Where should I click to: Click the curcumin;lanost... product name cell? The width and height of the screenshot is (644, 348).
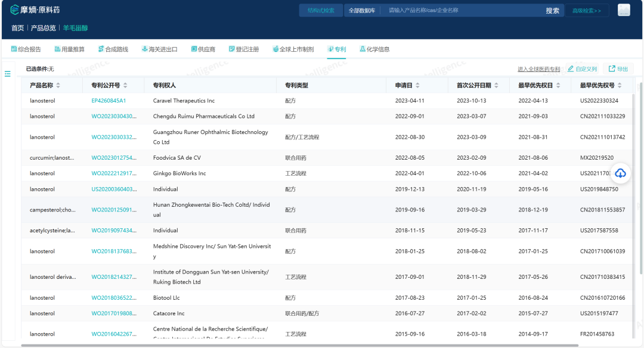(x=52, y=157)
